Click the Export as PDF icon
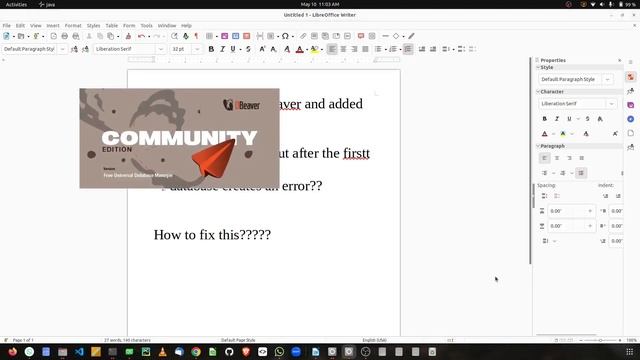This screenshot has width=640, height=360. (53, 36)
